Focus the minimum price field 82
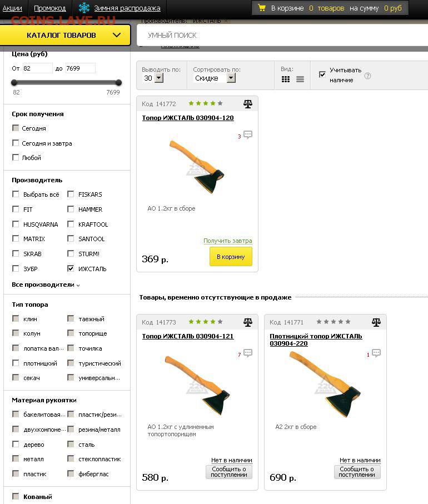 pos(37,68)
